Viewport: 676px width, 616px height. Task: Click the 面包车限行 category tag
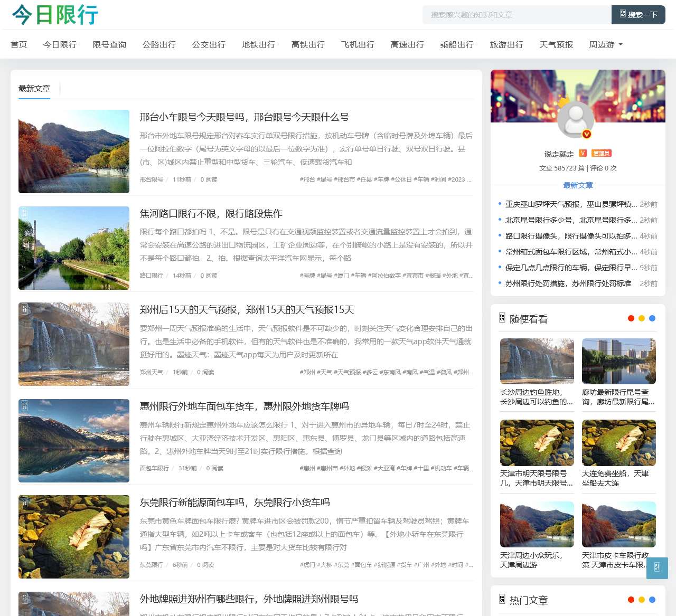(155, 468)
